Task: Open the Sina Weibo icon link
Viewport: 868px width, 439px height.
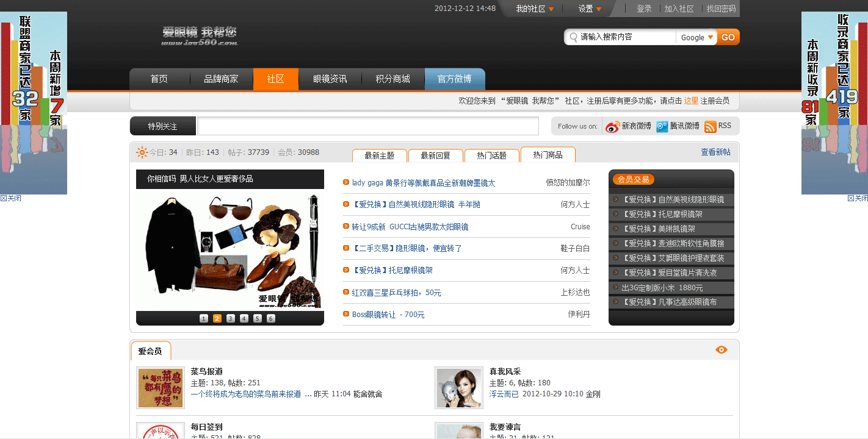Action: 612,127
